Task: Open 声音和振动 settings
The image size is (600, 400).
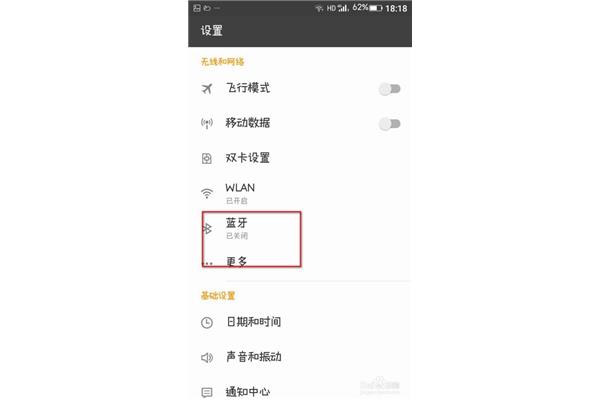Action: coord(300,357)
